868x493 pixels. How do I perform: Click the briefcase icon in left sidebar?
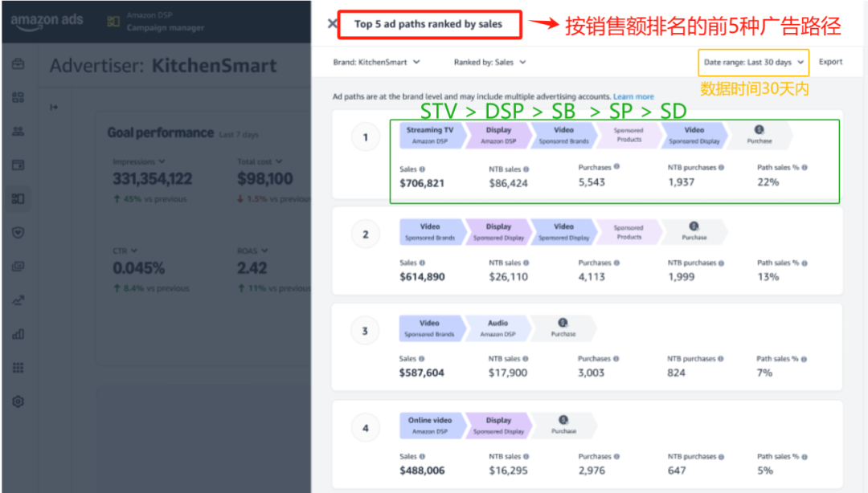click(x=18, y=63)
